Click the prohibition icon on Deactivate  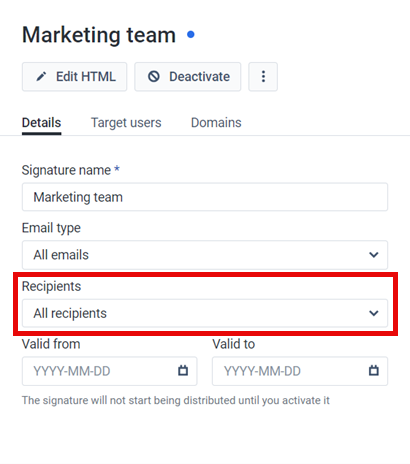[154, 77]
